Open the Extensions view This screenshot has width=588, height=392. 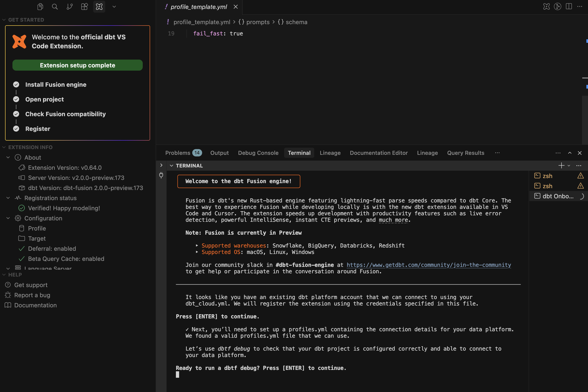(x=84, y=7)
